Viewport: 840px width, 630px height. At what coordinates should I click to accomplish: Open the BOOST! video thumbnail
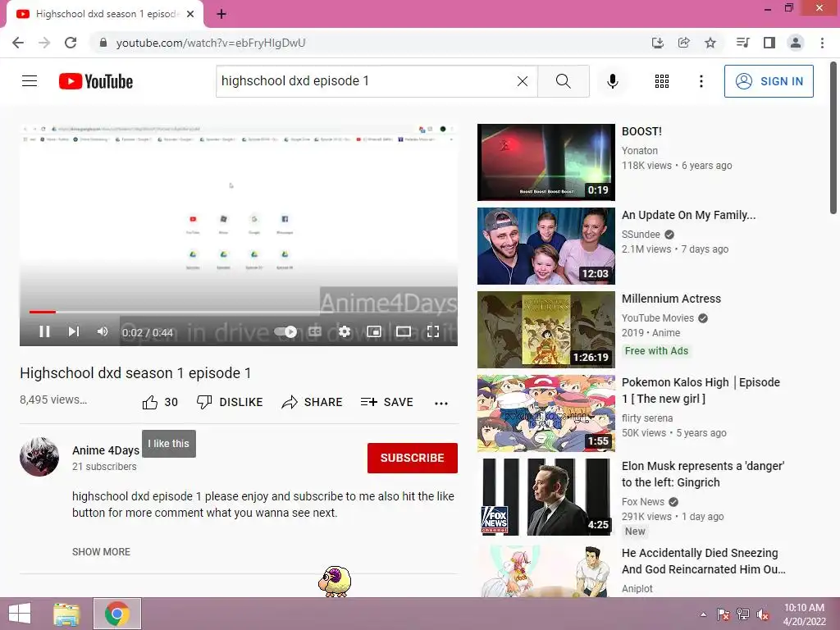click(x=546, y=162)
